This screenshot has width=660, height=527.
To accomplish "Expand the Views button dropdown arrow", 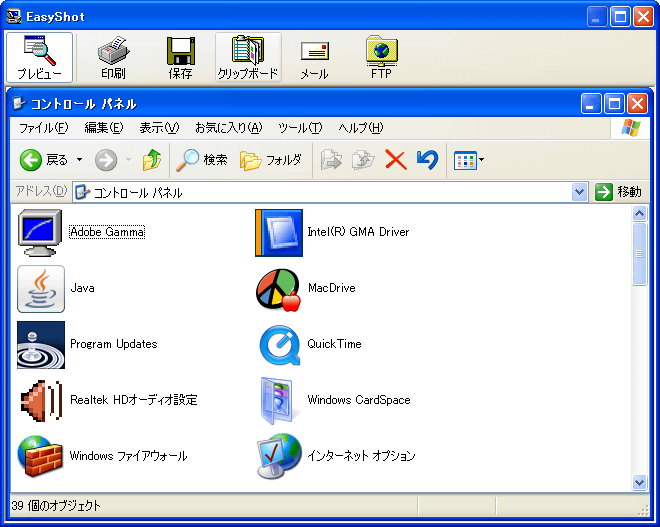I will [482, 160].
